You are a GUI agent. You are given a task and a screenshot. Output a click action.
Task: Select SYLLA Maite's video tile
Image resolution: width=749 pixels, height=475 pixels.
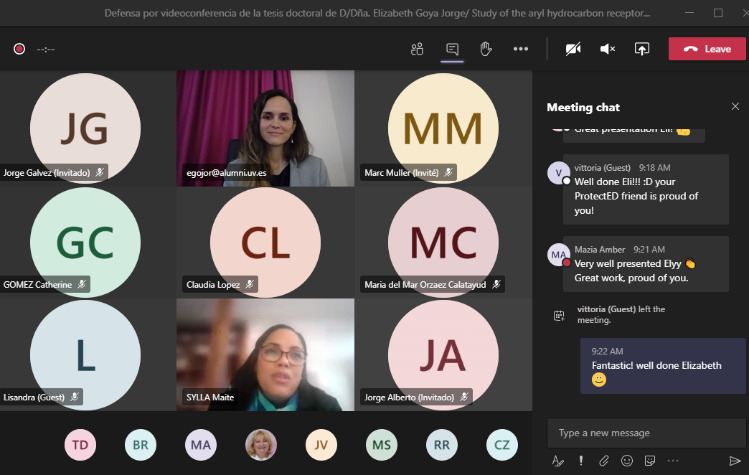click(265, 354)
